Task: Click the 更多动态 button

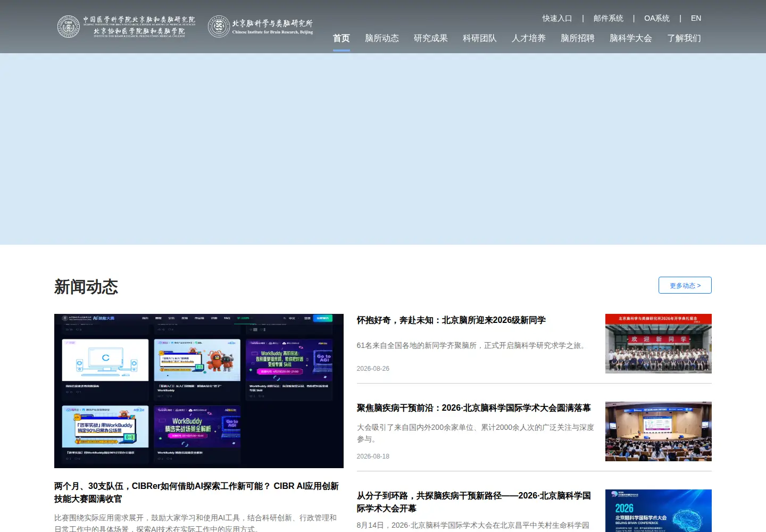Action: point(685,285)
